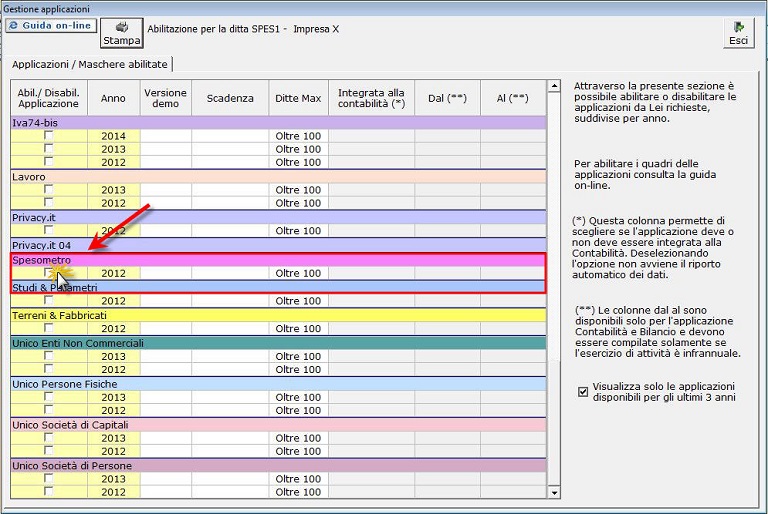This screenshot has height=514, width=768.
Task: Click the scrollbar up arrow
Action: [554, 86]
